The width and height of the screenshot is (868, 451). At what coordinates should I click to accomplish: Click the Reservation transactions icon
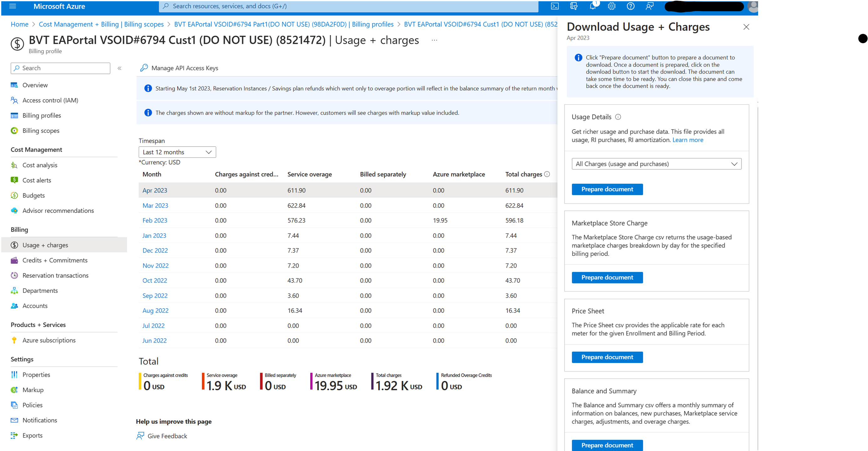pyautogui.click(x=14, y=275)
